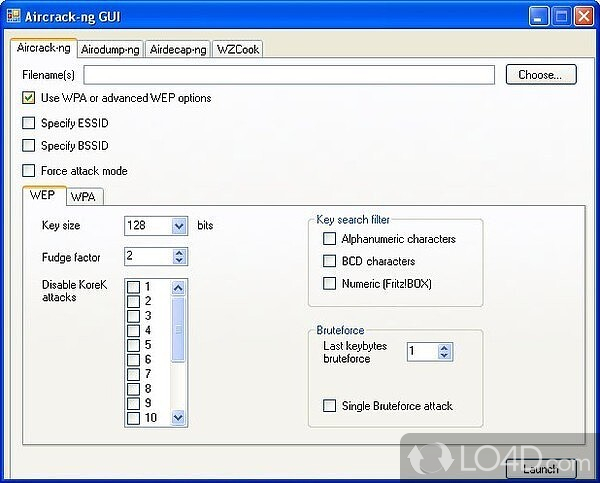Disable KoreK attack 4
Image resolution: width=600 pixels, height=483 pixels.
coord(134,331)
